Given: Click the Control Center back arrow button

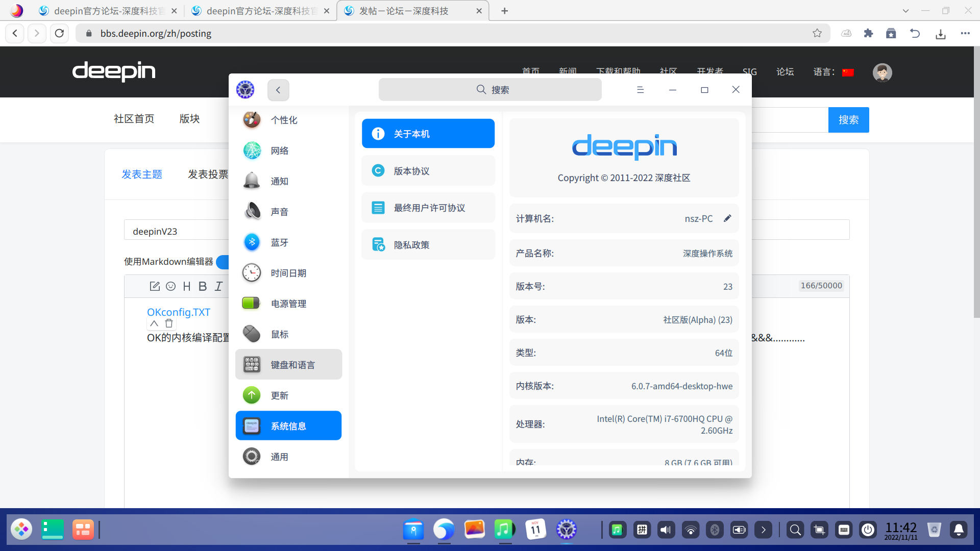Looking at the screenshot, I should [278, 90].
